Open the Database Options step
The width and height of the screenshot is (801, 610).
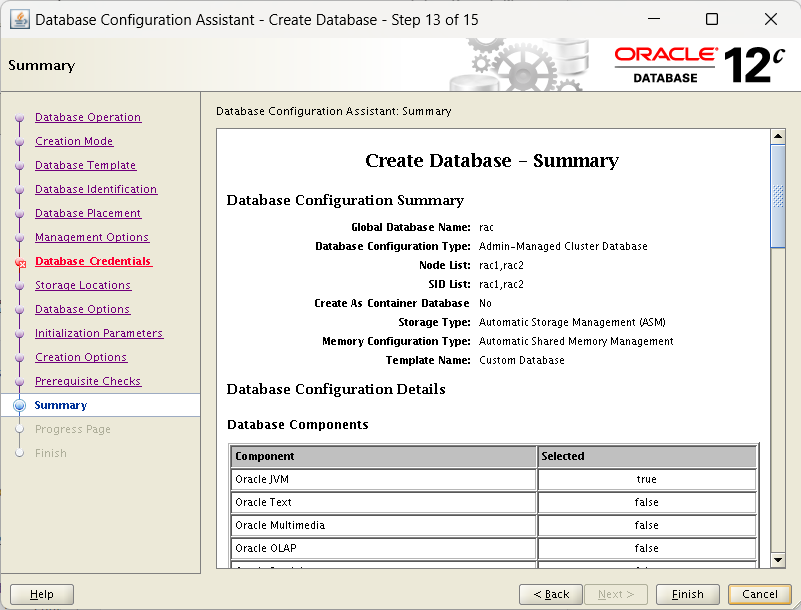tap(82, 309)
